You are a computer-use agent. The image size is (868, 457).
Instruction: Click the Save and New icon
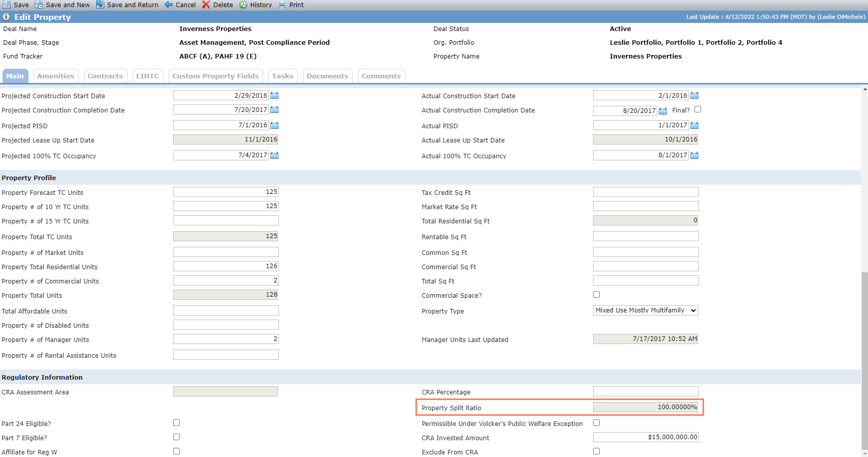pos(39,5)
